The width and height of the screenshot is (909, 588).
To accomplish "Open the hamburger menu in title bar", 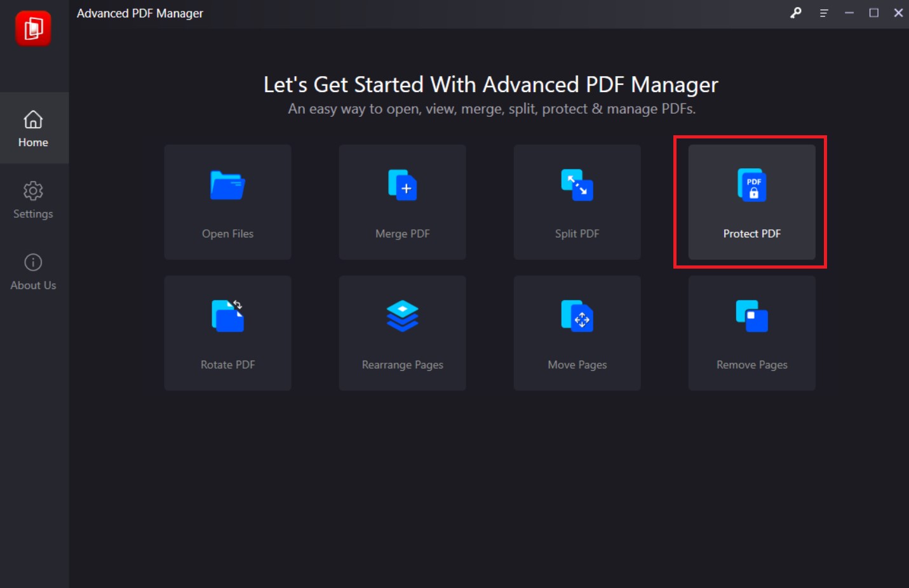I will point(824,13).
